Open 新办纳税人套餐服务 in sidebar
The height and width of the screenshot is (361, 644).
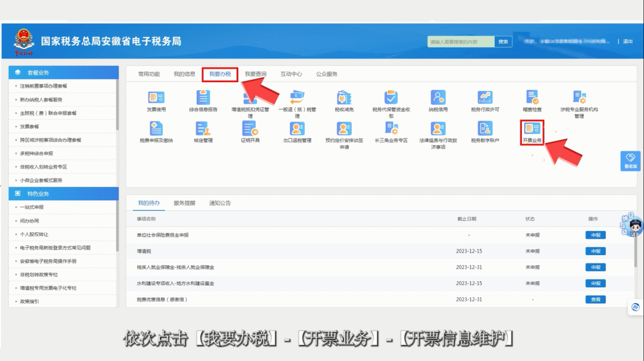point(41,99)
